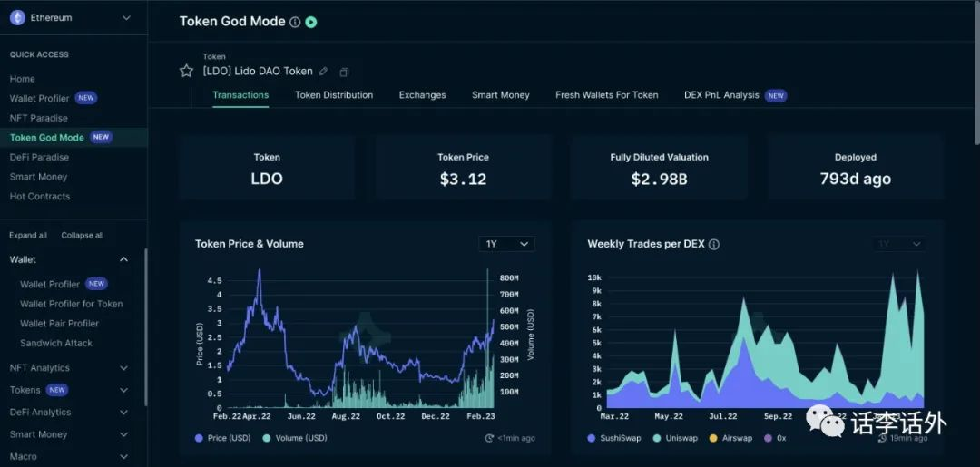Collapse the Wallet section
The image size is (980, 467).
[123, 259]
